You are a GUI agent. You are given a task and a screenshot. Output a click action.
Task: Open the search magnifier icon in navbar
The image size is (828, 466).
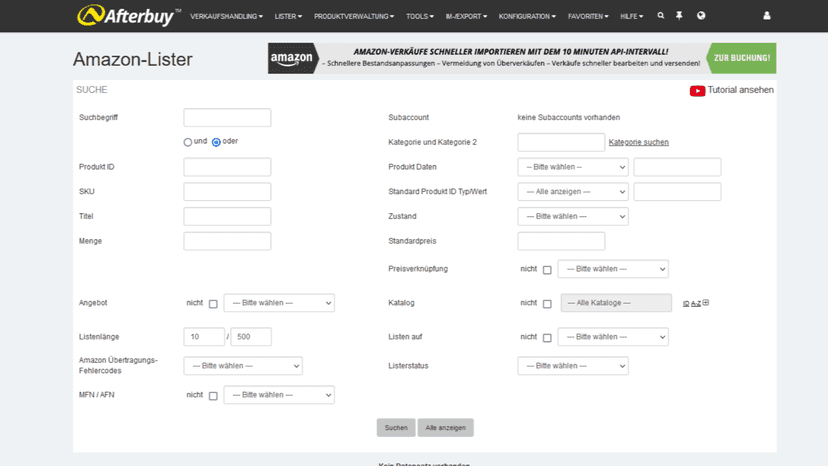click(661, 16)
